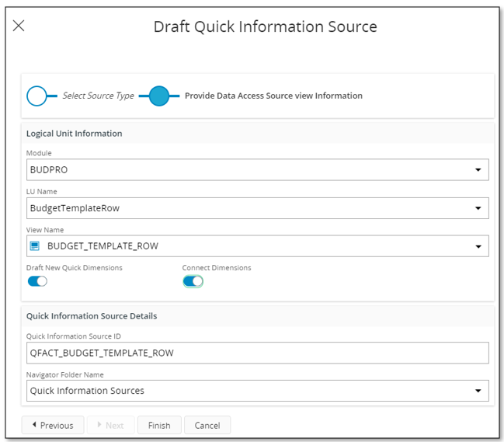Click the 'LU Name' field label

pos(41,192)
